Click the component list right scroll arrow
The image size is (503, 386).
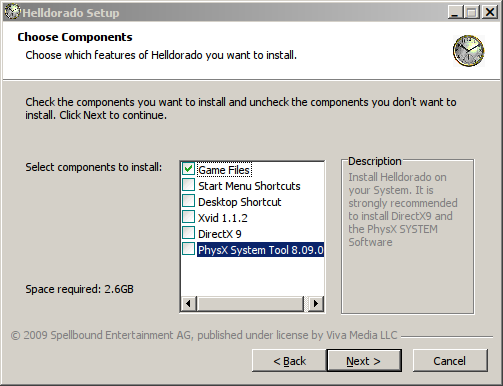tap(316, 304)
